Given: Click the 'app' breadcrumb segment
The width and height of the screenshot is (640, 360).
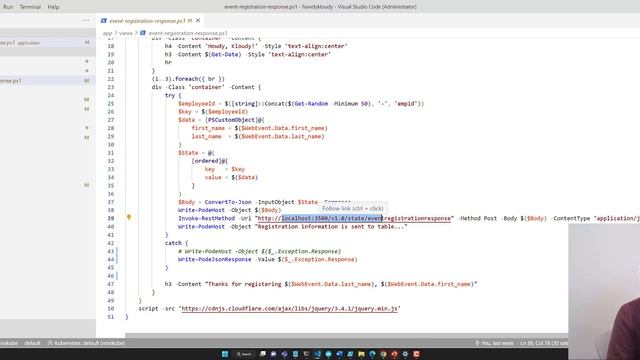Looking at the screenshot, I should point(107,33).
